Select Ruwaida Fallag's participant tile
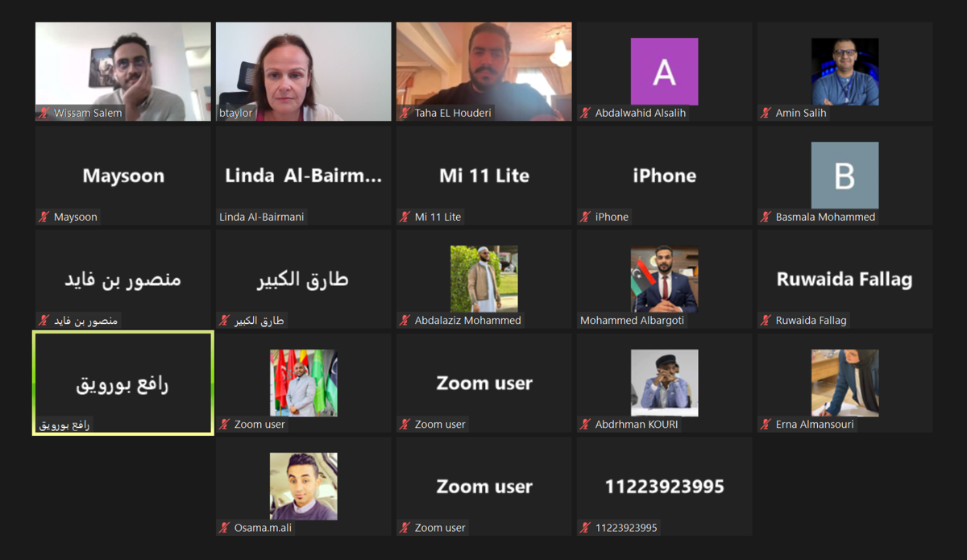This screenshot has height=560, width=967. (845, 279)
